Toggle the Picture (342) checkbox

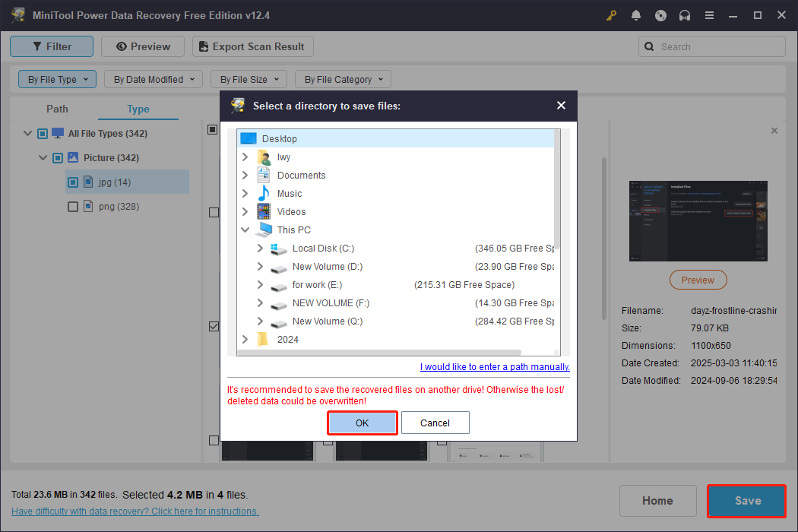(58, 158)
